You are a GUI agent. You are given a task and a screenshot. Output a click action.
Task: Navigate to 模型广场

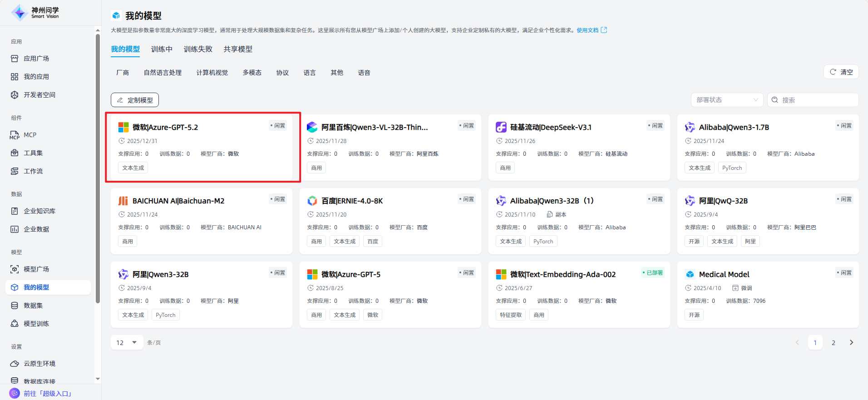click(36, 269)
